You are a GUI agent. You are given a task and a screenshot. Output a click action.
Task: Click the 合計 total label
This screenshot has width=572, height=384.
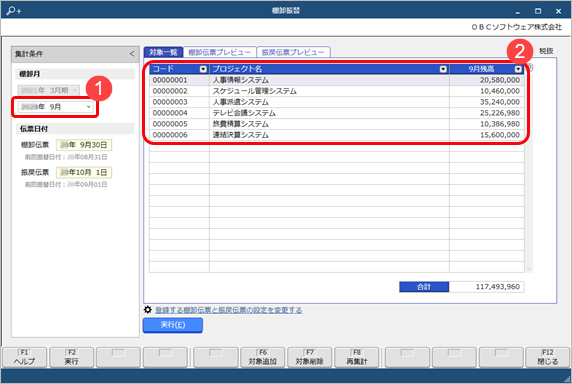click(424, 287)
